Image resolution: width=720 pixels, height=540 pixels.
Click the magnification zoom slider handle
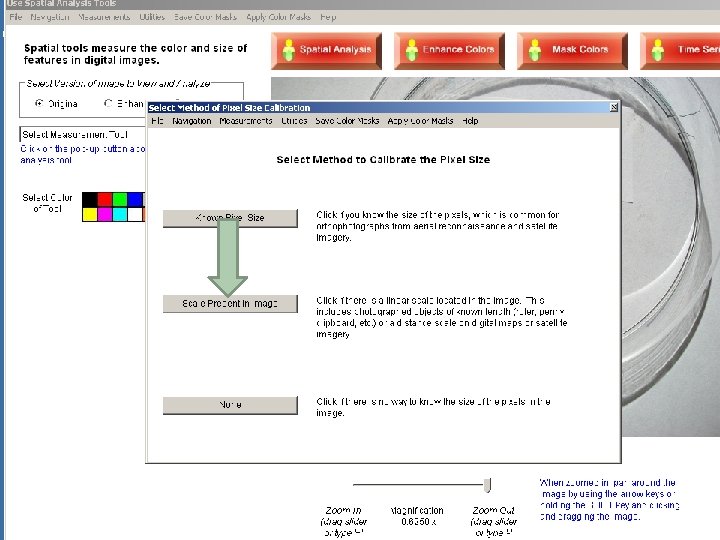488,485
